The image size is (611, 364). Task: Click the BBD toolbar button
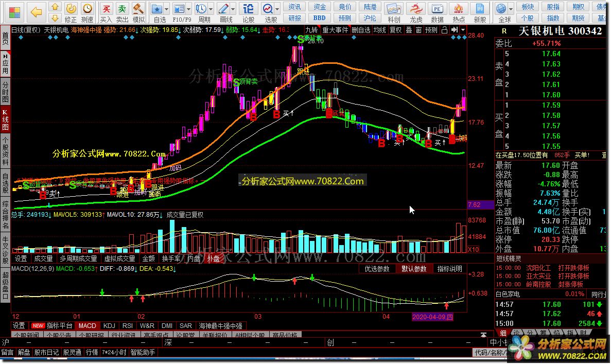click(320, 18)
